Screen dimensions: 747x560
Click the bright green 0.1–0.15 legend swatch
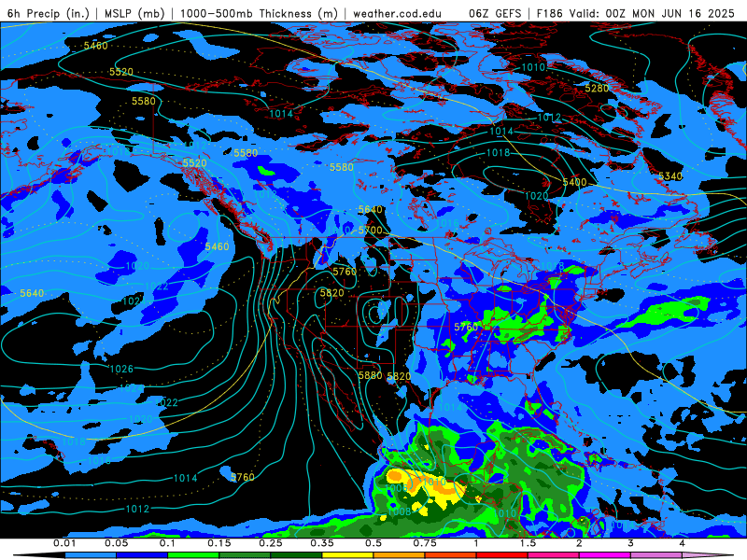tap(193, 555)
